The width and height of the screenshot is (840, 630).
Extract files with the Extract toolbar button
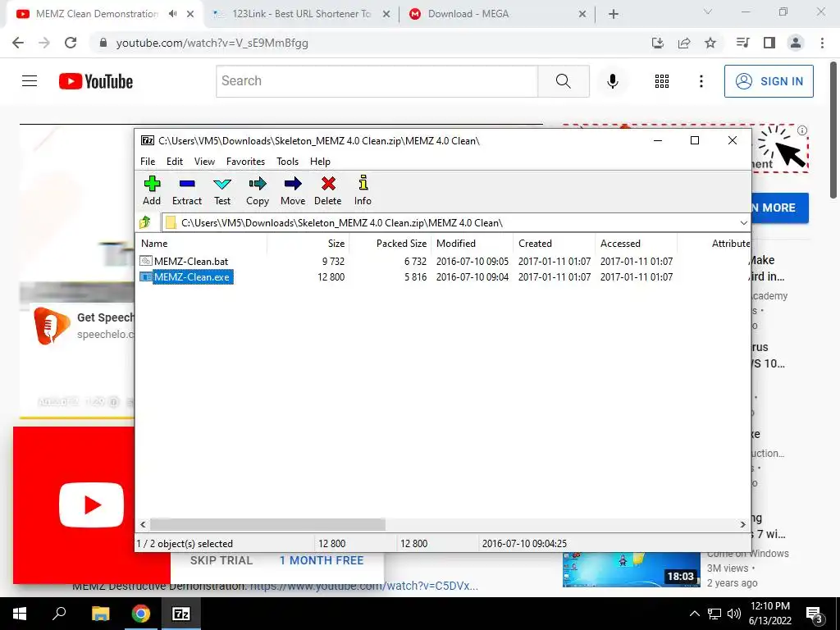pyautogui.click(x=187, y=190)
